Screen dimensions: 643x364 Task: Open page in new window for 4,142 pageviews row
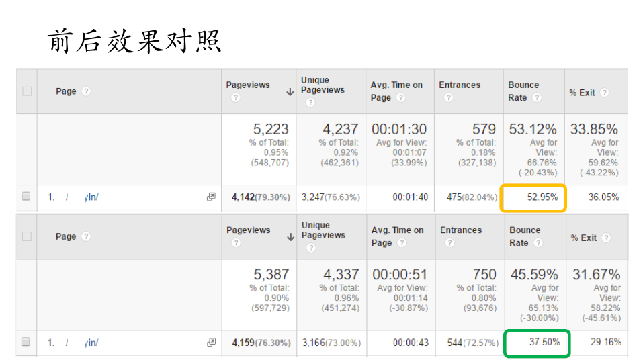tap(211, 197)
